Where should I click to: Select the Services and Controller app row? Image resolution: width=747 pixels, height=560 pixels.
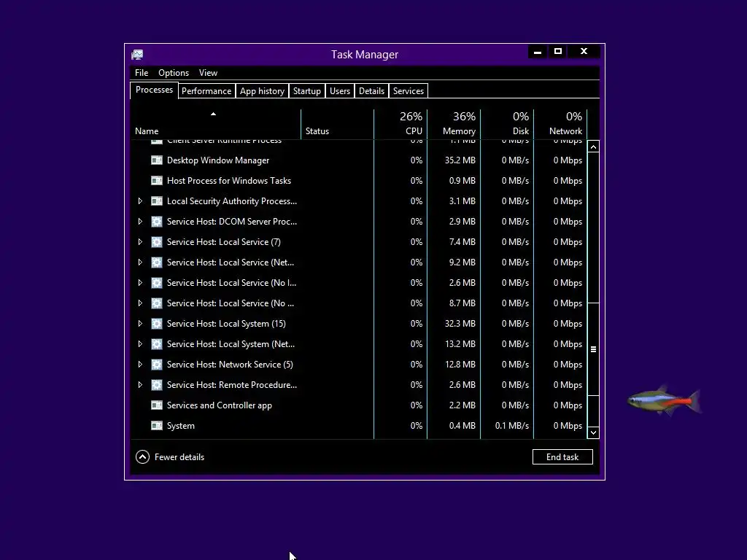tap(359, 405)
